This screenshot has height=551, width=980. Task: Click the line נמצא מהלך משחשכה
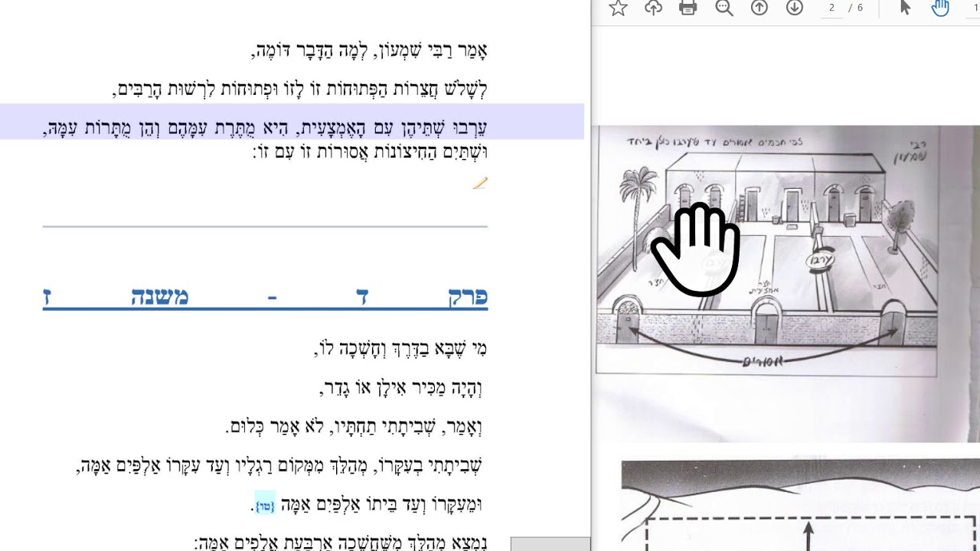341,542
